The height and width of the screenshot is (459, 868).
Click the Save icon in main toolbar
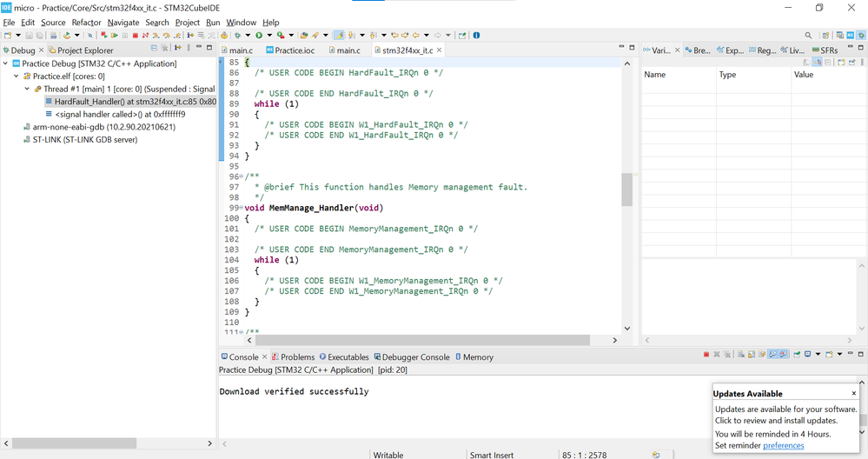[x=29, y=35]
